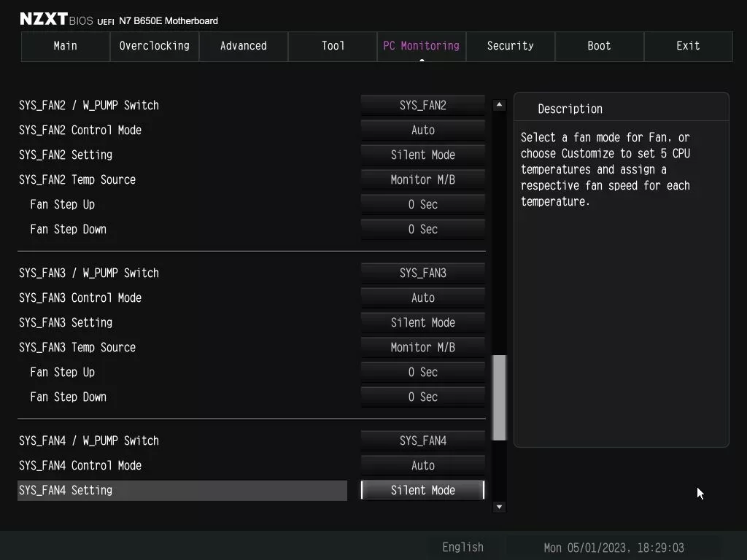This screenshot has width=747, height=560.
Task: Switch to the Main tab
Action: pyautogui.click(x=65, y=46)
